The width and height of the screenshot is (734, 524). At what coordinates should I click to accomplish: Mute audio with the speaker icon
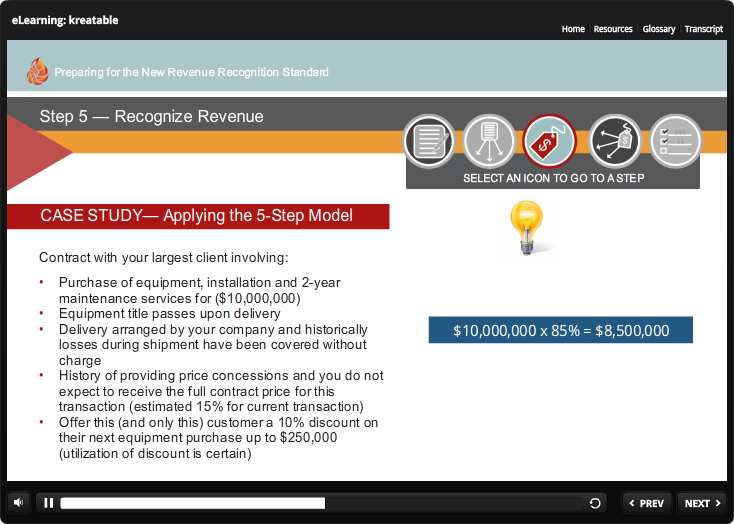(19, 503)
